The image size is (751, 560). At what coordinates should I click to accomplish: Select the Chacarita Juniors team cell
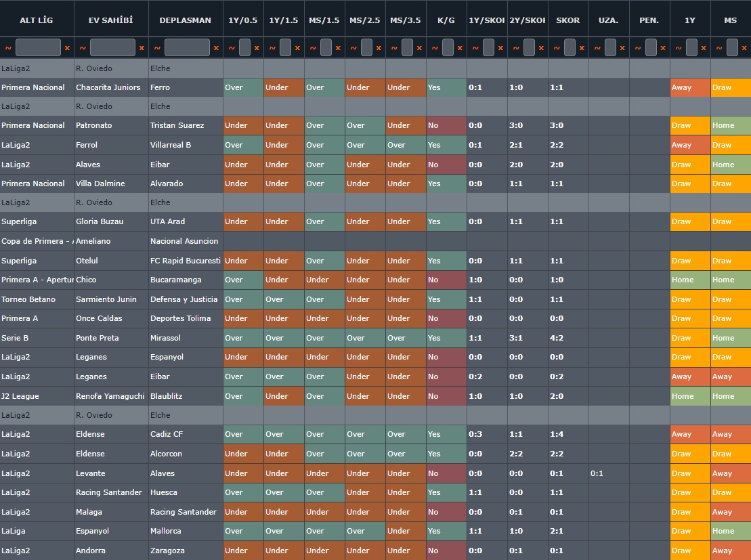coord(111,87)
